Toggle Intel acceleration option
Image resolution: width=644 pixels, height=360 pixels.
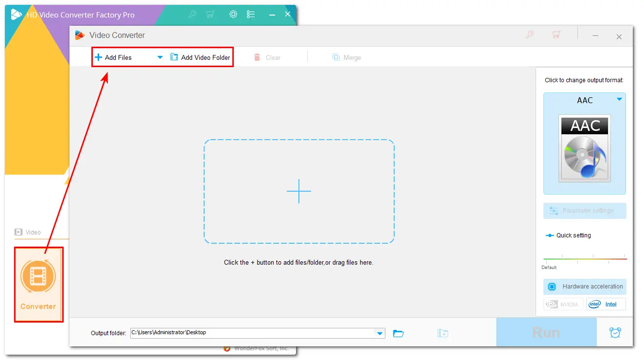click(606, 305)
